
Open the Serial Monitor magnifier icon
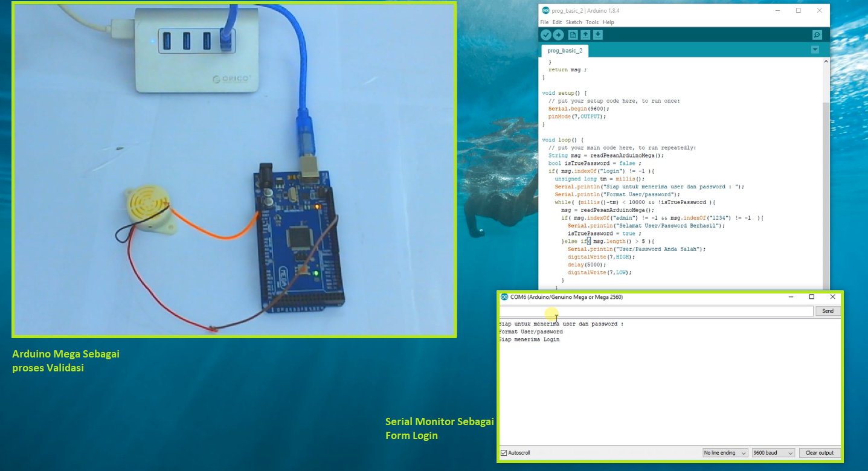[x=817, y=34]
